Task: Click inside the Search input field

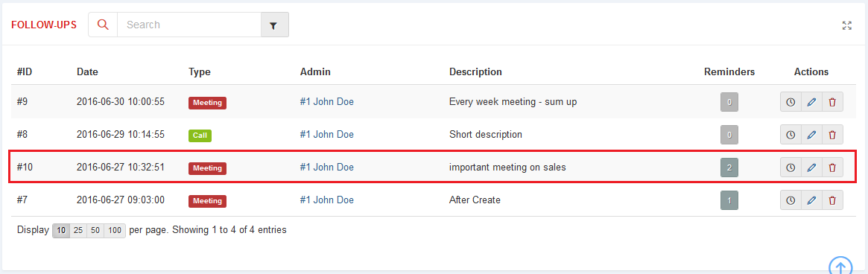Action: [189, 25]
